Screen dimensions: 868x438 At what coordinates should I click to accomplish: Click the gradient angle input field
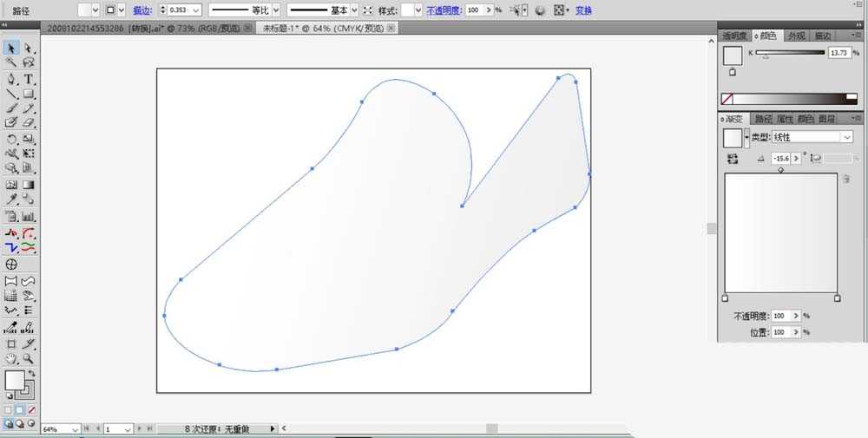pyautogui.click(x=781, y=158)
